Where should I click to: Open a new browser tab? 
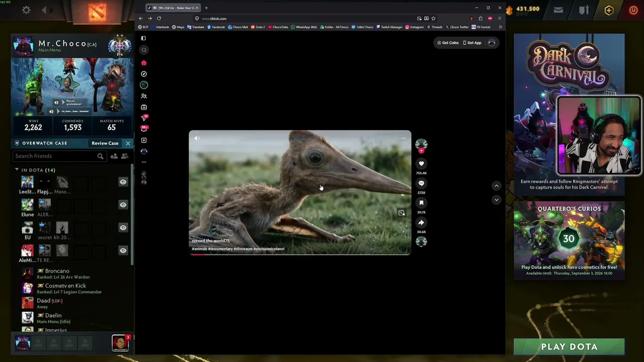206,8
